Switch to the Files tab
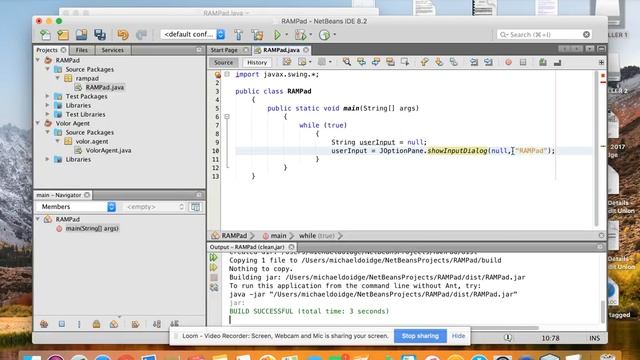640x360 pixels. pyautogui.click(x=82, y=50)
